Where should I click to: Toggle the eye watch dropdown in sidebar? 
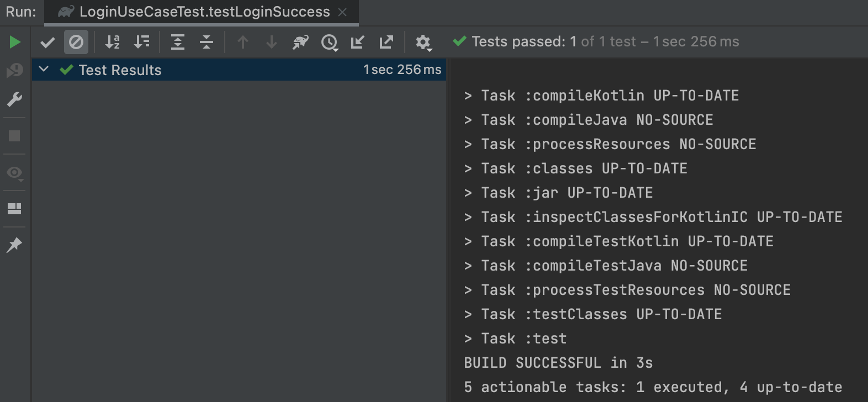click(x=15, y=173)
